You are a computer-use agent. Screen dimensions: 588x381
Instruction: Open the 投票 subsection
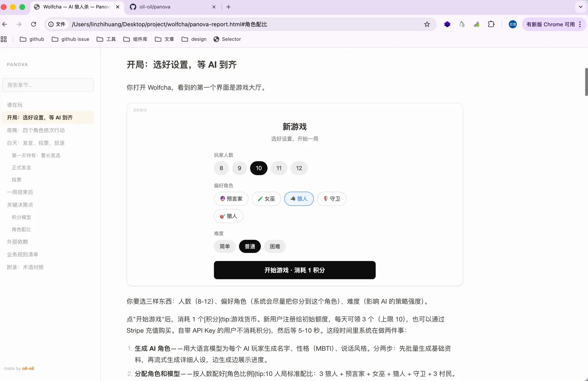pyautogui.click(x=17, y=180)
